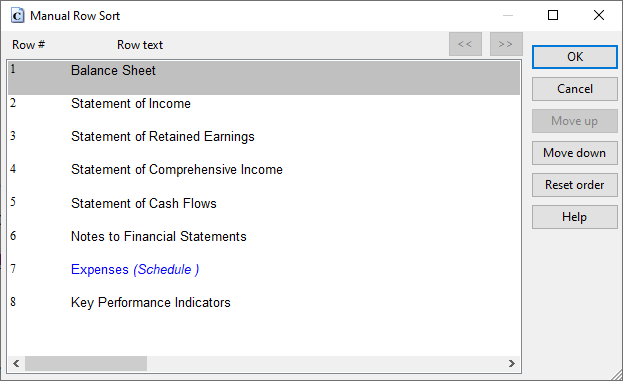623x381 pixels.
Task: Close the Manual Row Sort dialog
Action: click(599, 15)
